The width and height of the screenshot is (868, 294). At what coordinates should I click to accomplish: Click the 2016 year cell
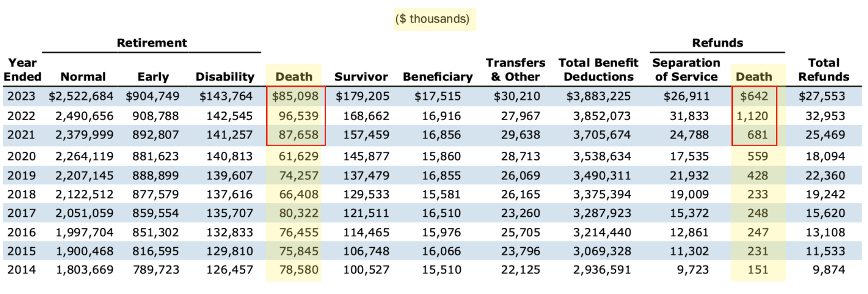[x=21, y=233]
